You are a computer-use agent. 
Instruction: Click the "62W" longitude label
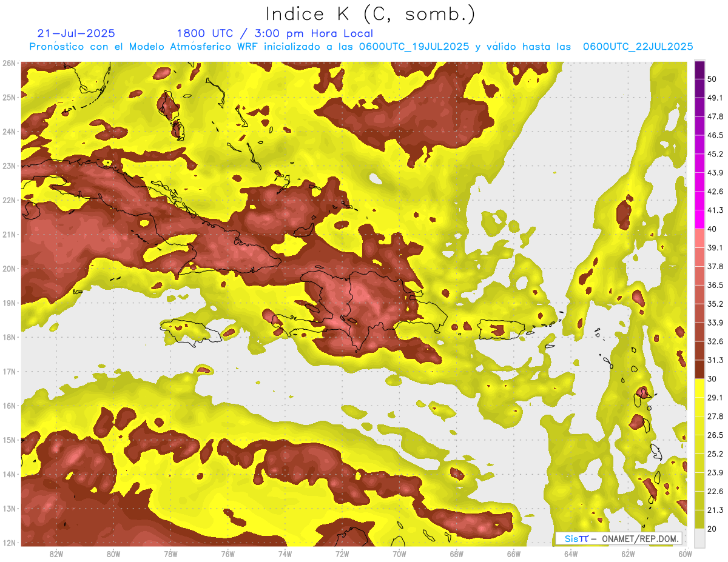pos(628,554)
